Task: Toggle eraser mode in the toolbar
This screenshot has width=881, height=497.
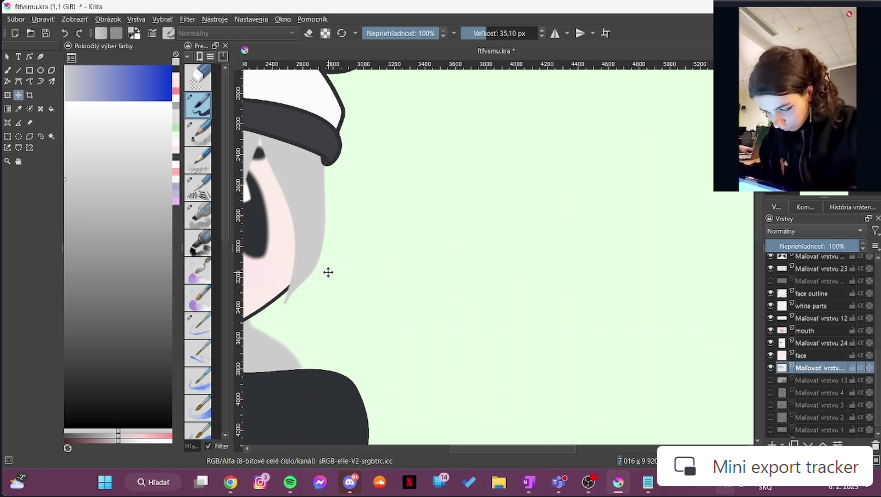Action: coord(309,33)
